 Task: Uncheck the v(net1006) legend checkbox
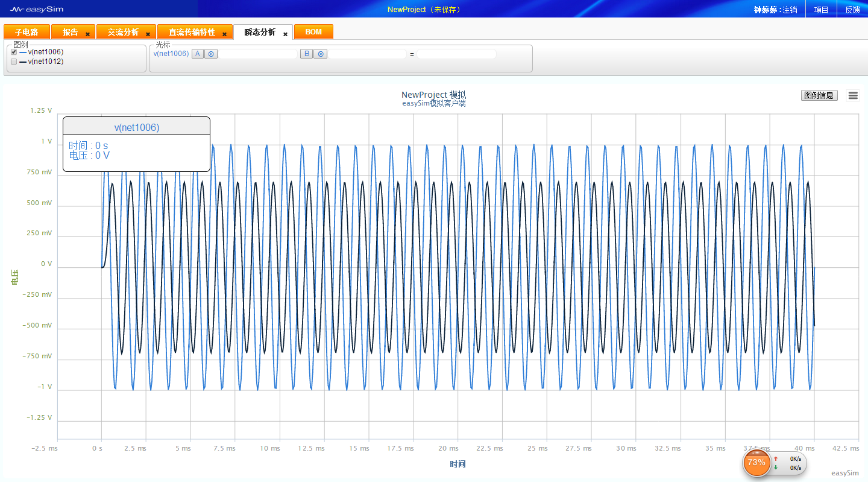click(x=14, y=52)
